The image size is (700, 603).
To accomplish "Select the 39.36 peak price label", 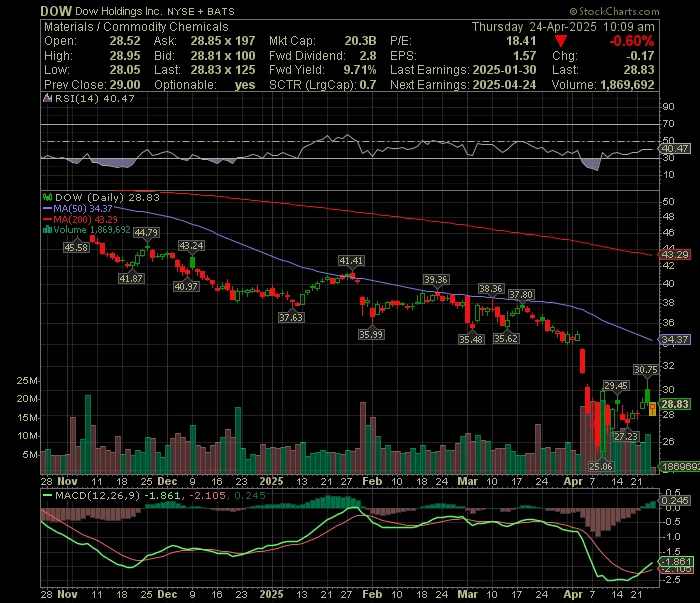I will pos(436,279).
